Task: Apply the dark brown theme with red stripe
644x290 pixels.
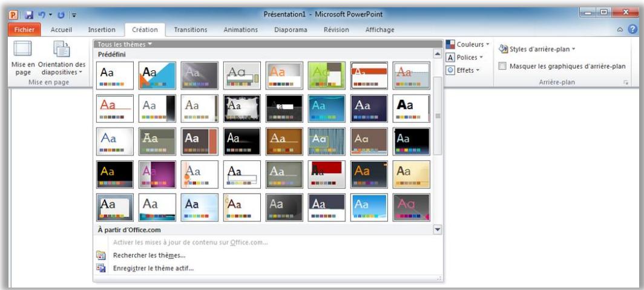Action: pyautogui.click(x=200, y=141)
